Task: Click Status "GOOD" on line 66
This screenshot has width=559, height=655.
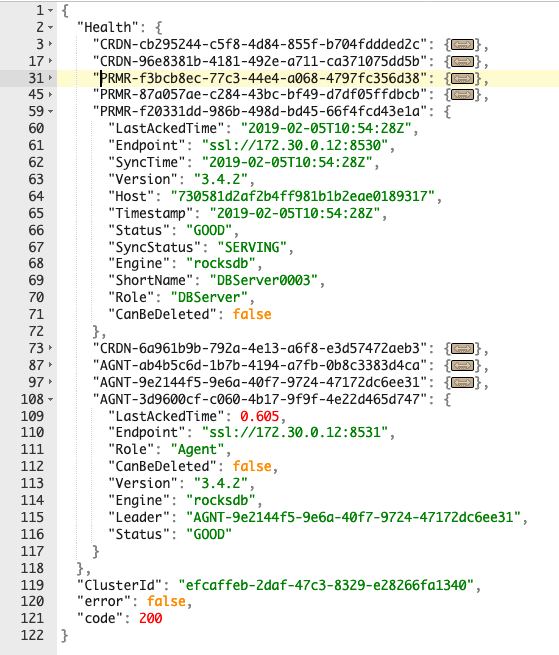Action: point(209,230)
